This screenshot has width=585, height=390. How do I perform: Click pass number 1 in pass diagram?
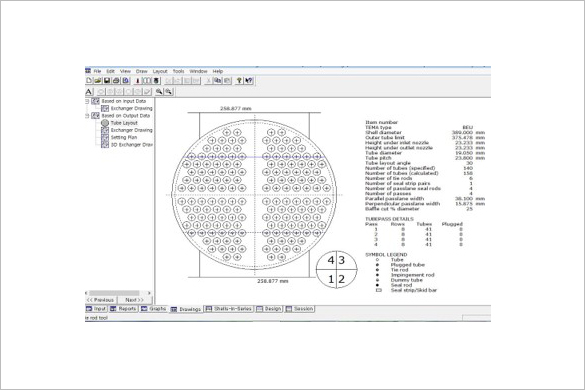(331, 279)
